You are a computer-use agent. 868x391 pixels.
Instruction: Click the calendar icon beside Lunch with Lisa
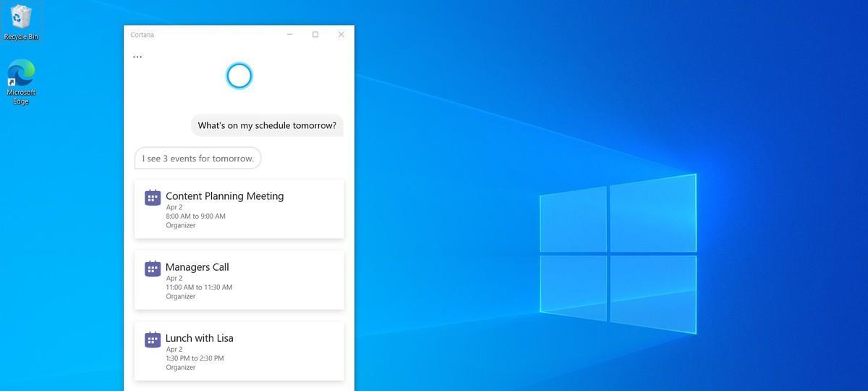click(153, 340)
